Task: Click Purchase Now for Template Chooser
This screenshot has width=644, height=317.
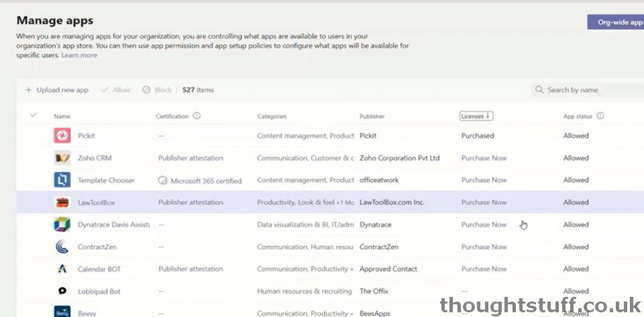Action: click(484, 180)
